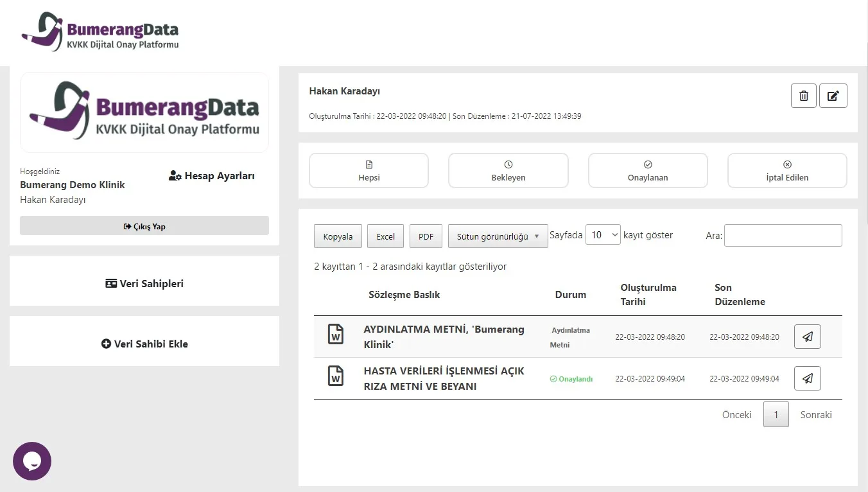Sort by Durum column header
868x492 pixels.
(x=571, y=295)
